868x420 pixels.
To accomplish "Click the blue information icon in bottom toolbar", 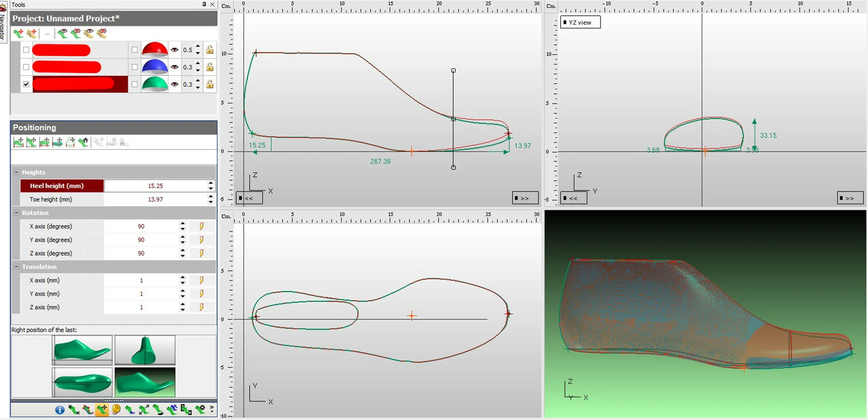I will click(60, 410).
